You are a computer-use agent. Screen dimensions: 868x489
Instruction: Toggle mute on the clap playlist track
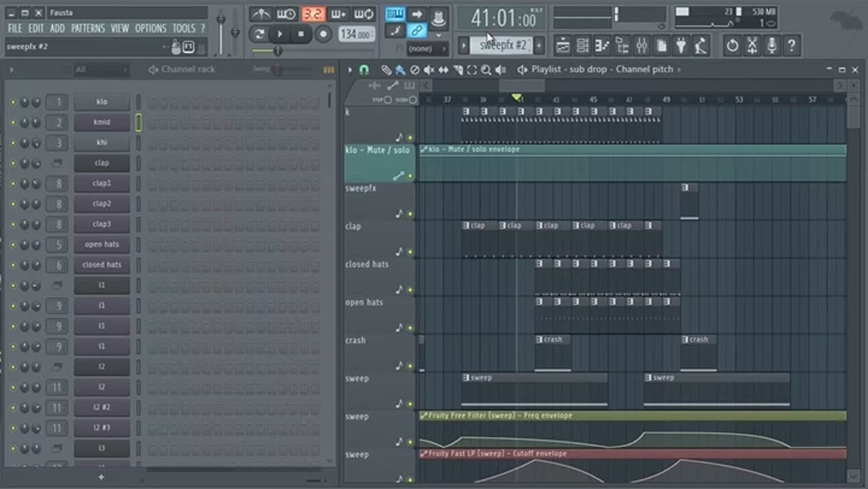click(410, 252)
